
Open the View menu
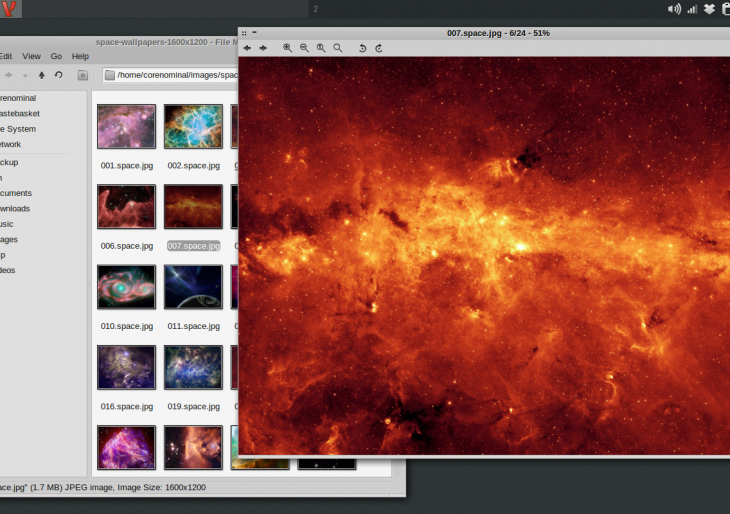click(32, 56)
